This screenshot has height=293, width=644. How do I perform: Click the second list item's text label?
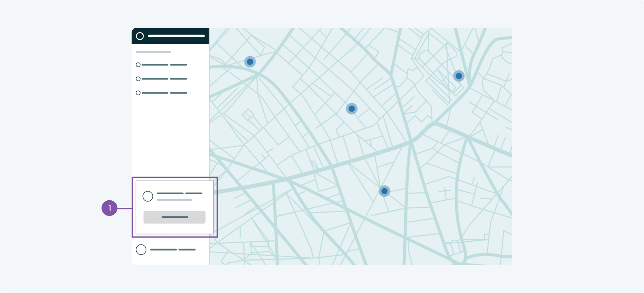(x=164, y=79)
